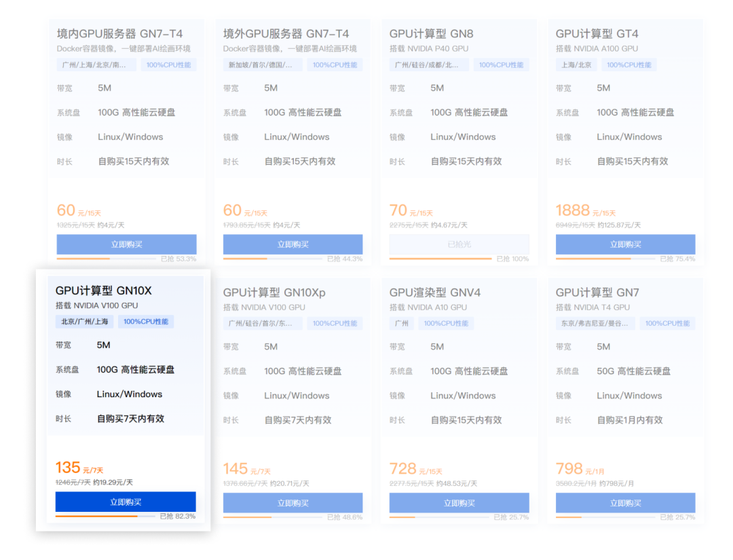This screenshot has height=560, width=733.
Task: Buy the GPU计算型 GT4 plan with 立即购买
Action: pos(626,244)
